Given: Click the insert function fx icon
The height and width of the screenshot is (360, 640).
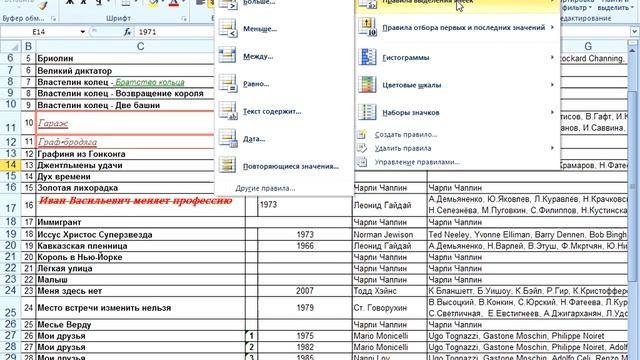Looking at the screenshot, I should tap(127, 32).
